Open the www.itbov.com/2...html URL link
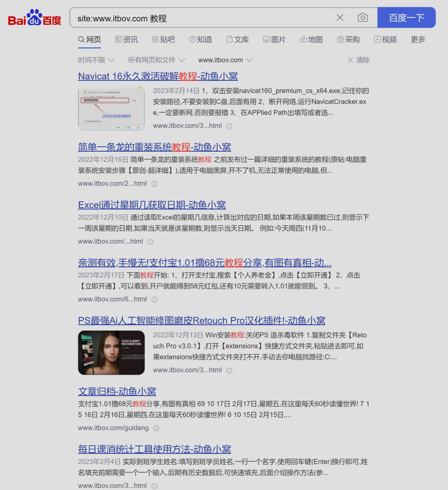This screenshot has height=490, width=448. coord(112,183)
